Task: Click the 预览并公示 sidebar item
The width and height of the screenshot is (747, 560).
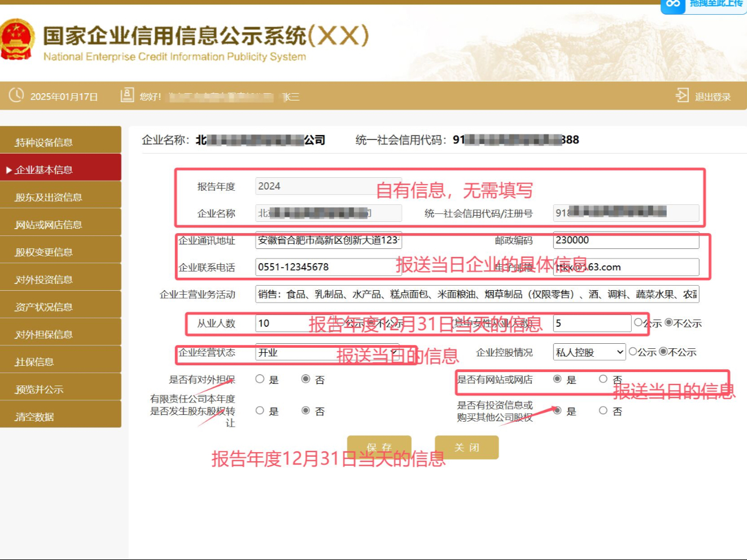Action: coord(60,387)
